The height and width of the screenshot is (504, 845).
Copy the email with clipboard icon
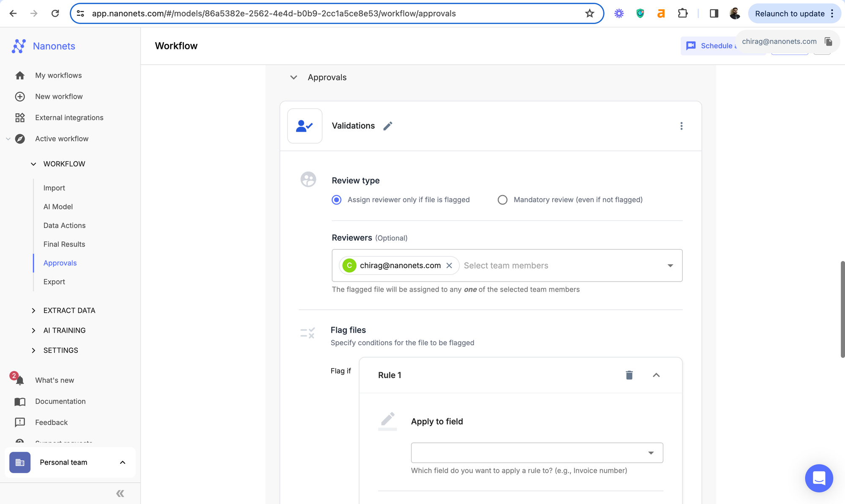[x=828, y=41]
